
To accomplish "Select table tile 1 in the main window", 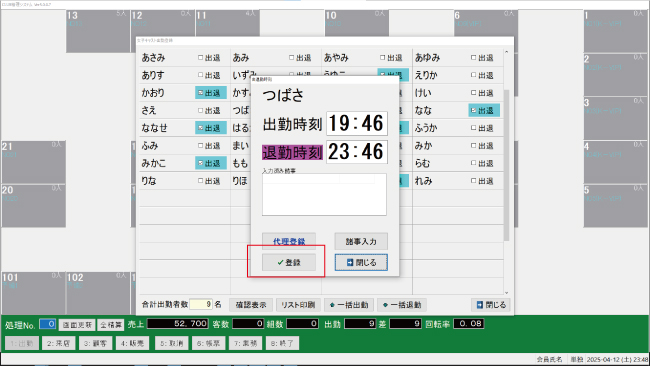I will (x=616, y=31).
